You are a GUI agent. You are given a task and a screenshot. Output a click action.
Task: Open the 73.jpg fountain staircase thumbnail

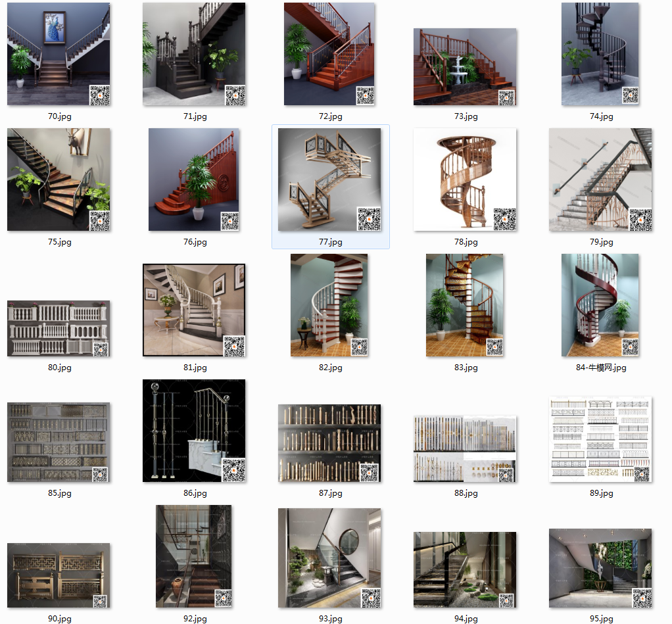(465, 66)
